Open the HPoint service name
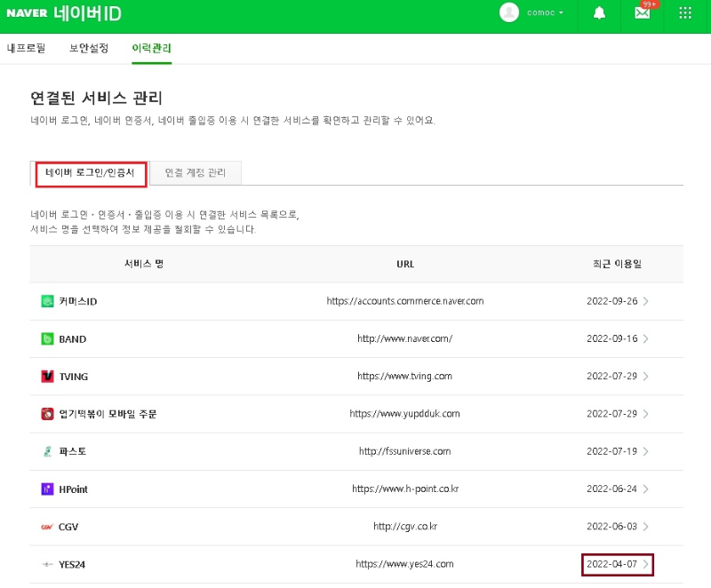 click(x=74, y=489)
